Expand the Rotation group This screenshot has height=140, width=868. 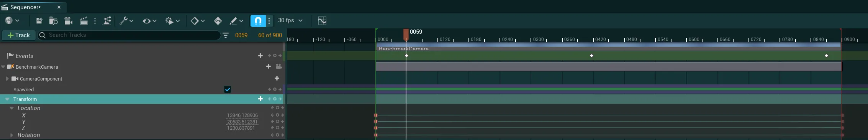(x=11, y=135)
